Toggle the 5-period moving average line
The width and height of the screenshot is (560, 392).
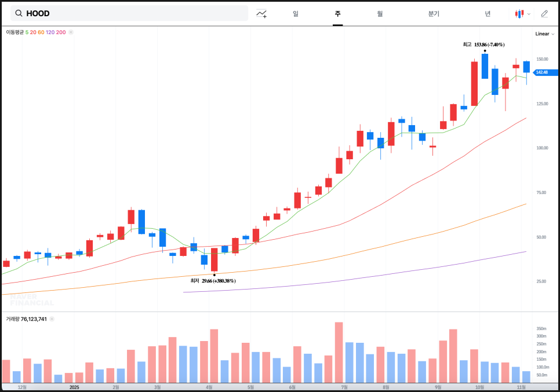(x=27, y=32)
